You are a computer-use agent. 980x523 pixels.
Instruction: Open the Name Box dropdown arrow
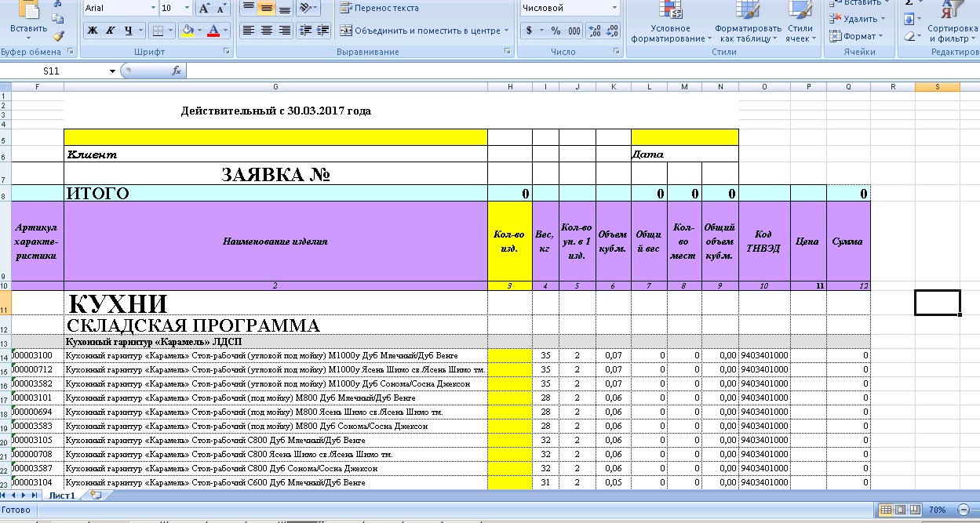point(113,71)
